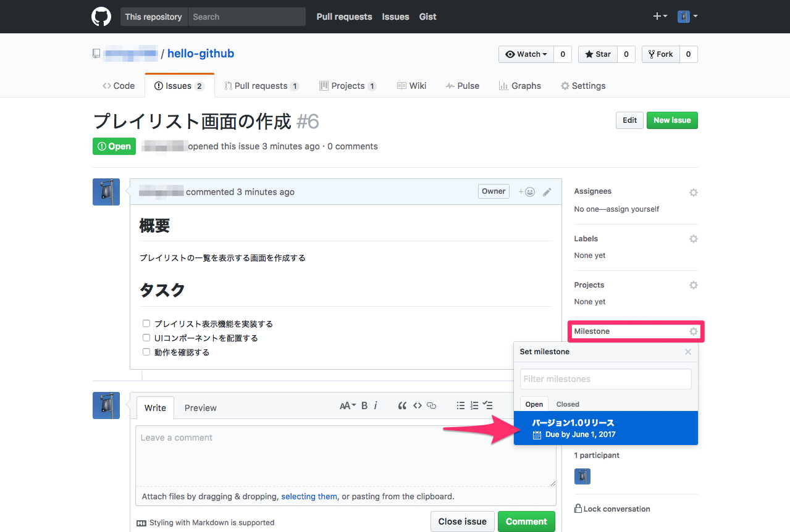Check the 動作を確認する task checkbox
This screenshot has width=790, height=532.
click(146, 352)
